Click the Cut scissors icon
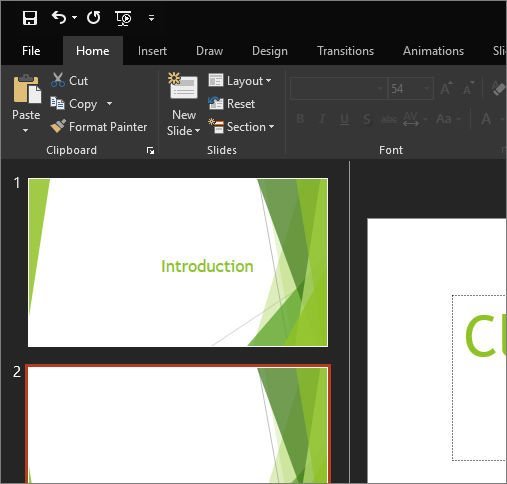 click(58, 80)
